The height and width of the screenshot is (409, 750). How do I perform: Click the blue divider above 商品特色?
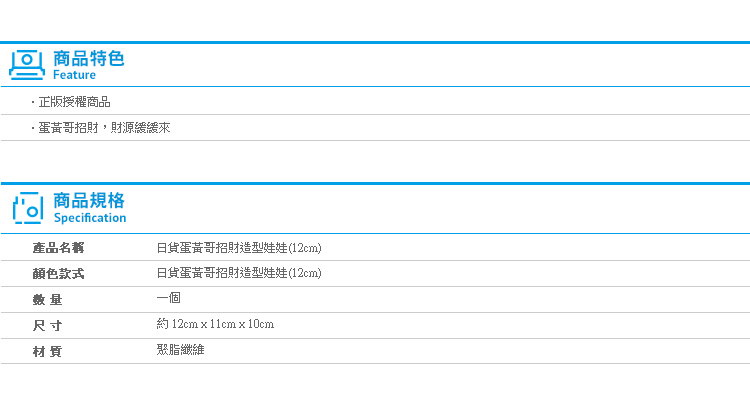point(375,43)
